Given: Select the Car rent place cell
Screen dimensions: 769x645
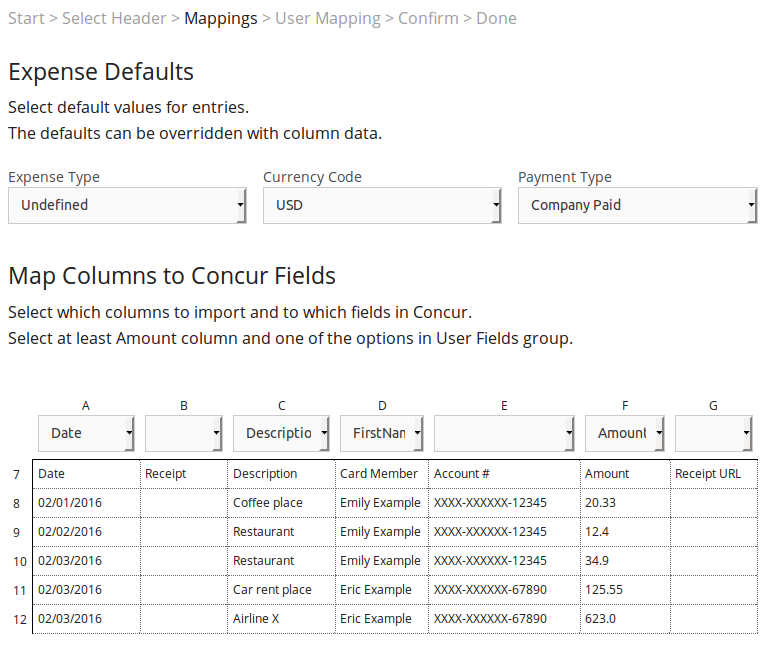Looking at the screenshot, I should (281, 590).
